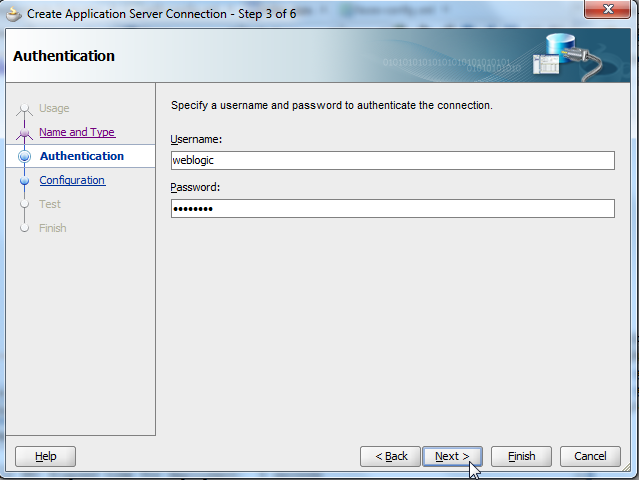
Task: Cancel the connection wizard
Action: 590,456
